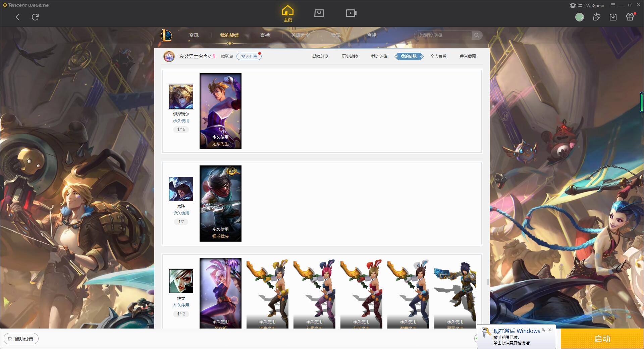Click the pink gender symbol beside username
Screen dimensions: 644x349
click(214, 56)
